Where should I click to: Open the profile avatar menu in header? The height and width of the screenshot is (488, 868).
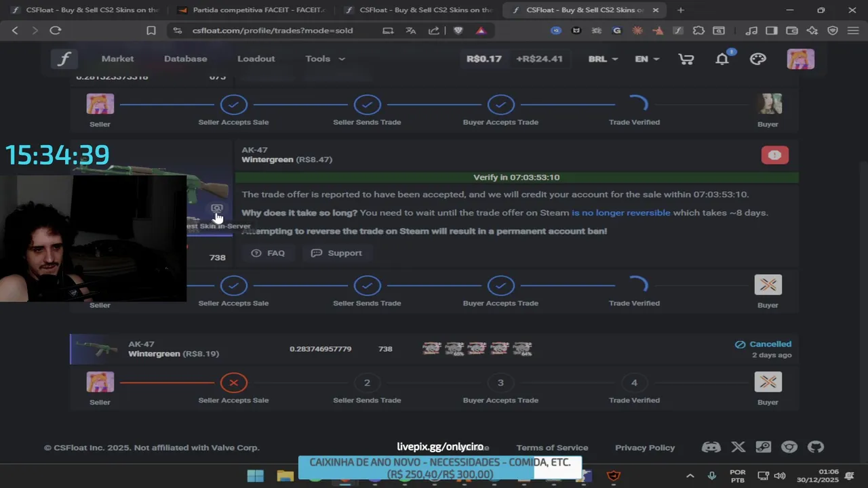pyautogui.click(x=800, y=59)
